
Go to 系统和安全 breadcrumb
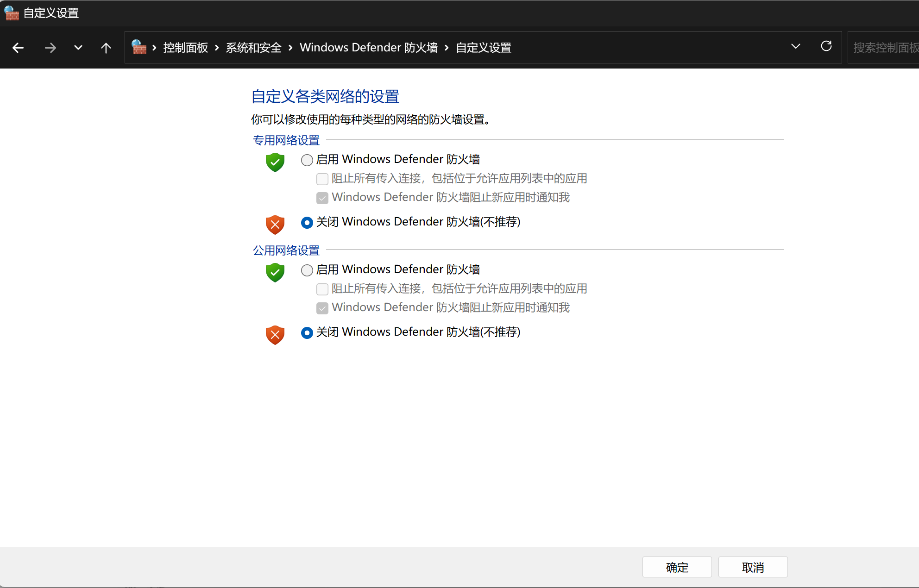(x=253, y=48)
